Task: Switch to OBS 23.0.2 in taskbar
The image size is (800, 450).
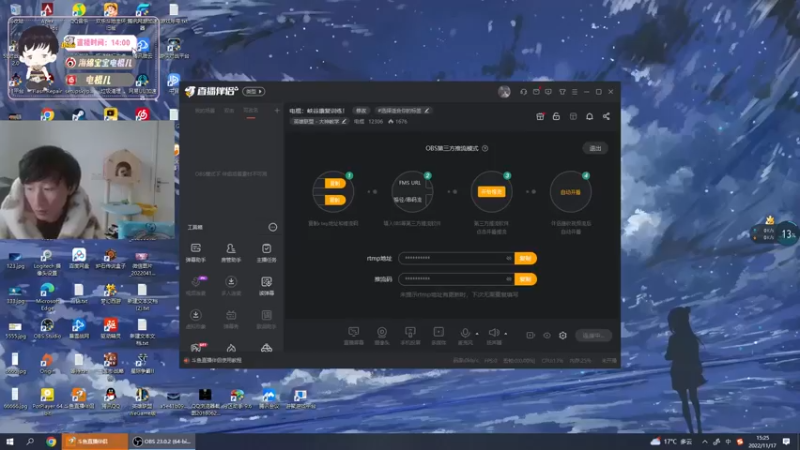Action: click(x=162, y=441)
